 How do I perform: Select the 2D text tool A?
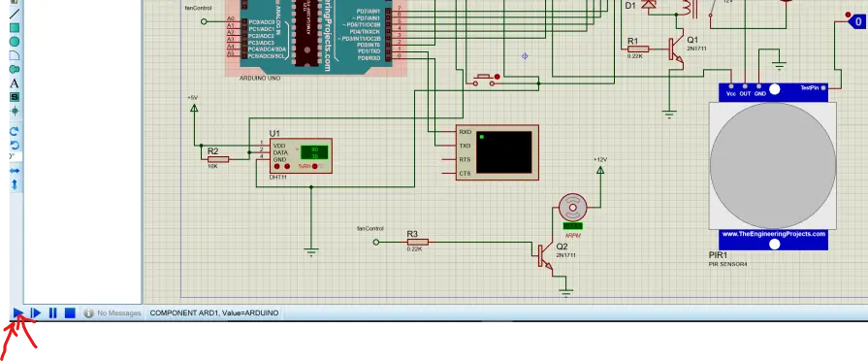[x=15, y=83]
